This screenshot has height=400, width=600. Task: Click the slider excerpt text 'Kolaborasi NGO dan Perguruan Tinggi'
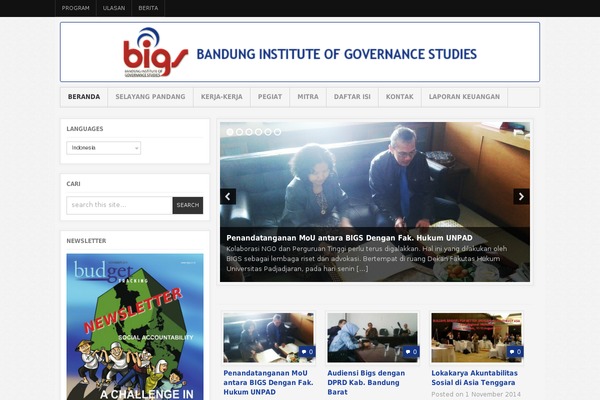367,259
